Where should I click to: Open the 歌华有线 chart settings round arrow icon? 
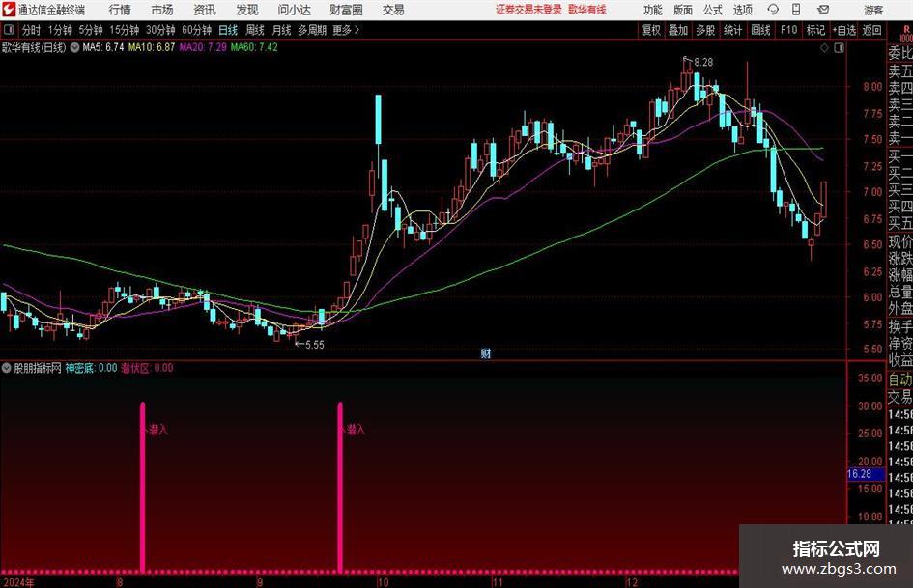[x=75, y=47]
